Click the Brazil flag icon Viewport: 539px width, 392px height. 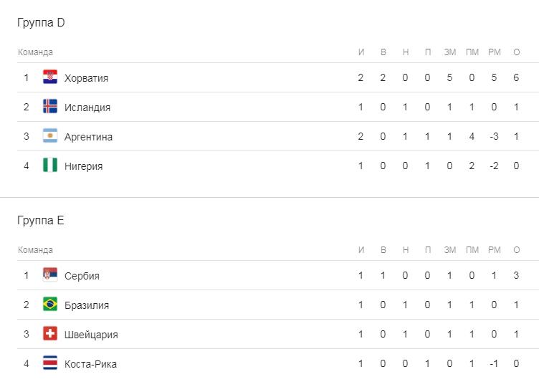(49, 305)
